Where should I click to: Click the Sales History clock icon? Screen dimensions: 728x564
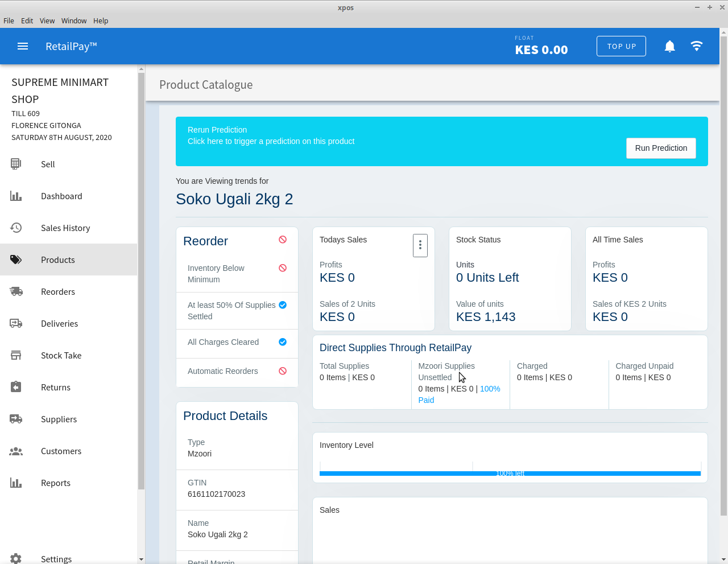pyautogui.click(x=16, y=228)
